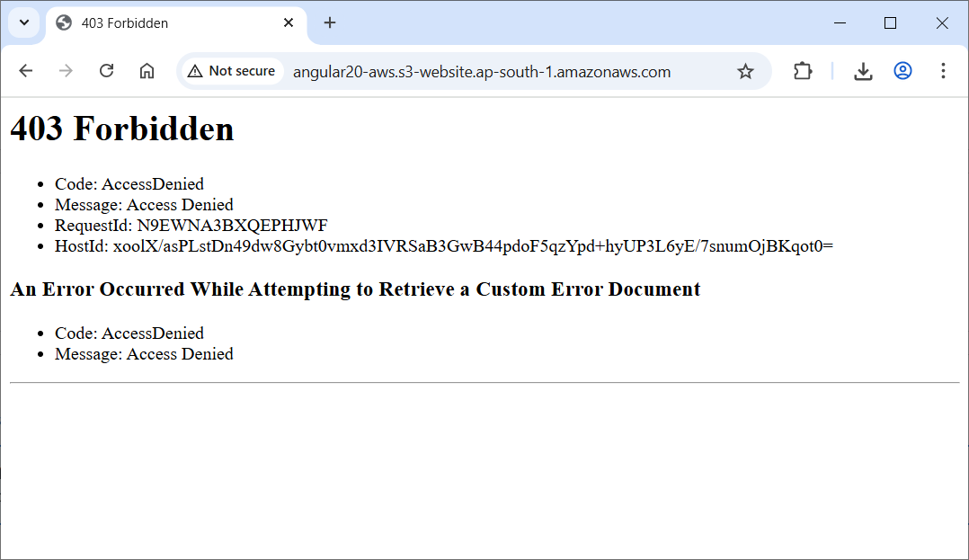Open the Chrome profile avatar
969x560 pixels.
[902, 71]
